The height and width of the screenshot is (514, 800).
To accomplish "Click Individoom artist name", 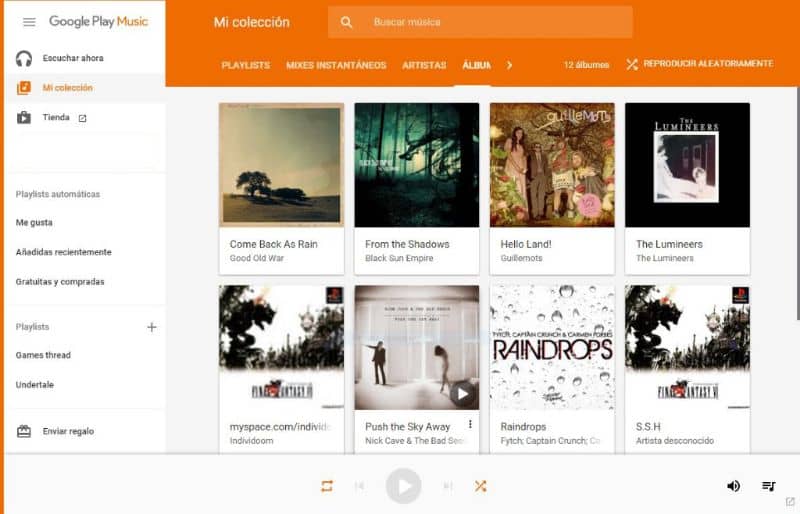I will coord(252,440).
